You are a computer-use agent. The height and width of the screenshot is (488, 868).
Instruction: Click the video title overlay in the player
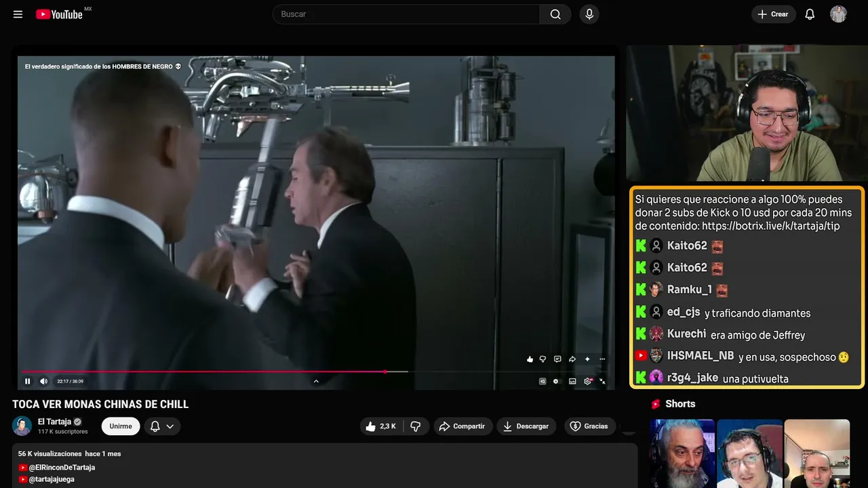(x=103, y=66)
